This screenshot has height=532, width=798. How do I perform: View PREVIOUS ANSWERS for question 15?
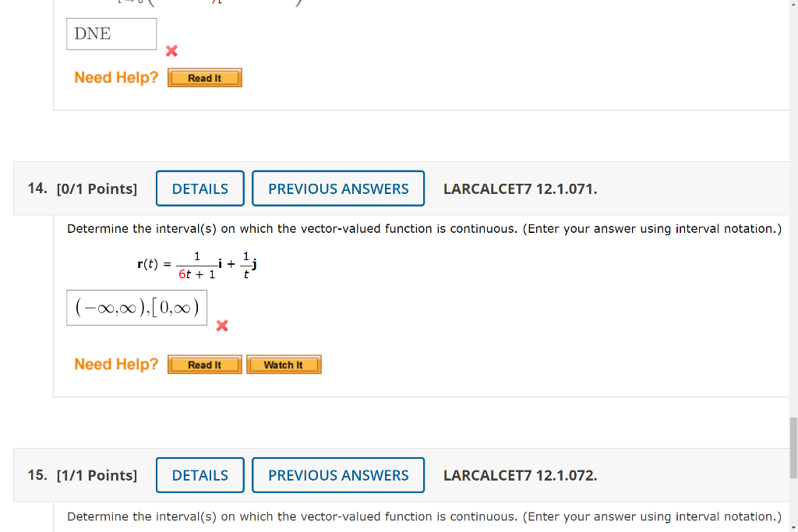tap(338, 475)
